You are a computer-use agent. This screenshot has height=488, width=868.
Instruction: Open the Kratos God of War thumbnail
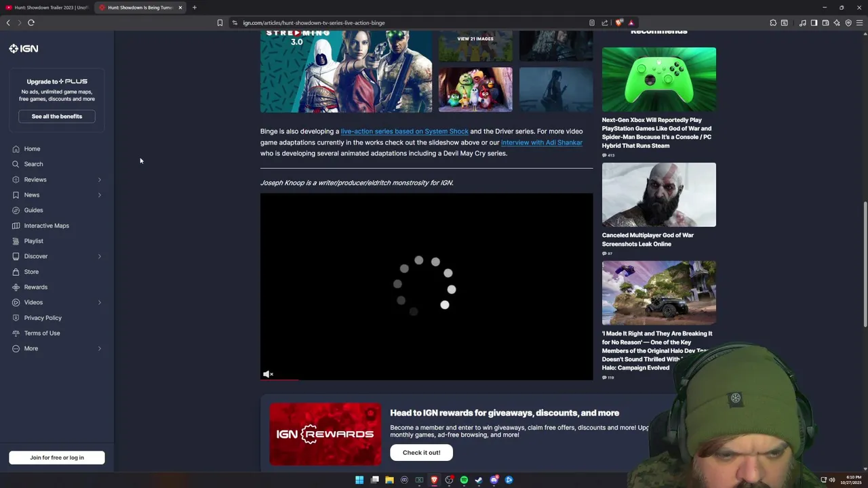pos(658,195)
